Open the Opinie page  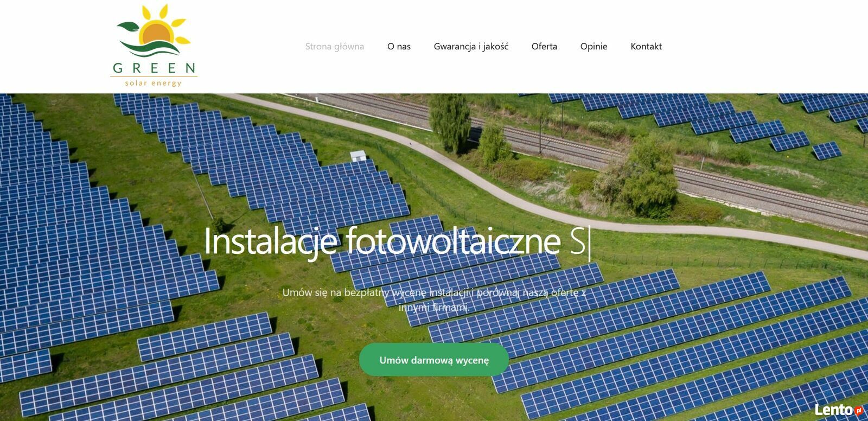593,47
